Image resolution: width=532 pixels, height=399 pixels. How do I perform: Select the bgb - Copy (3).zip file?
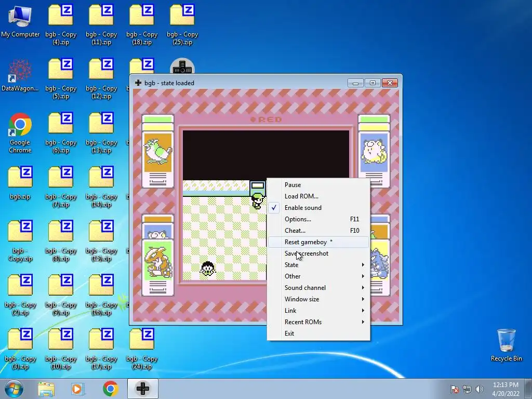20,349
